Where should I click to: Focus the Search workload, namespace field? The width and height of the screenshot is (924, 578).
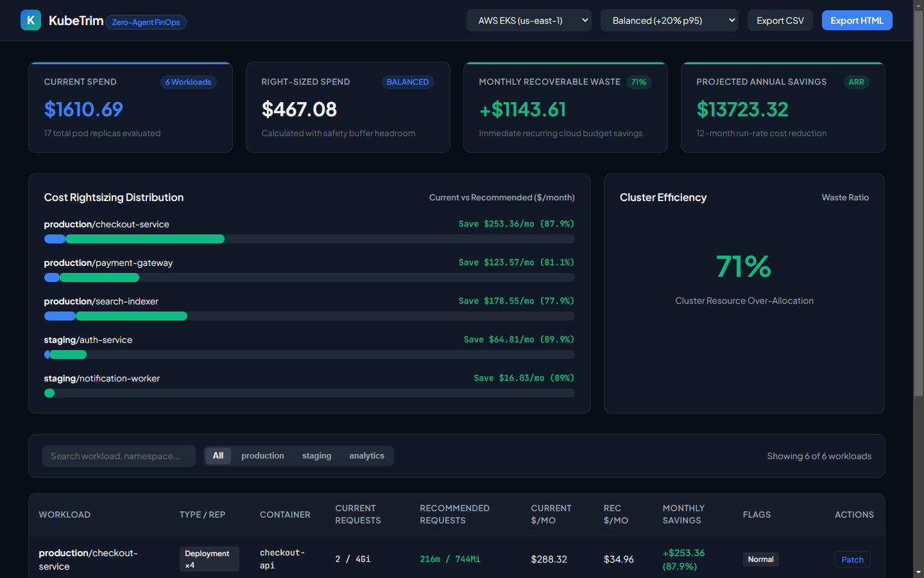(119, 456)
